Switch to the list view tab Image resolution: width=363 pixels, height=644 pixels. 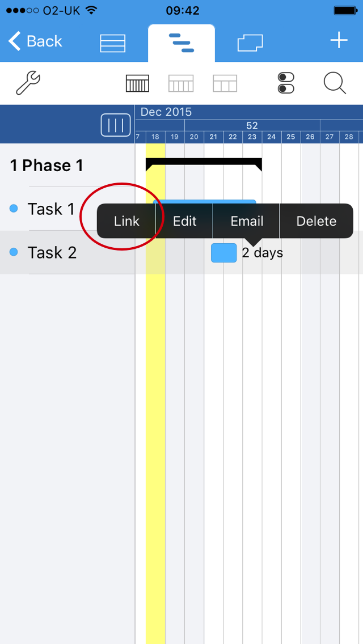coord(112,43)
